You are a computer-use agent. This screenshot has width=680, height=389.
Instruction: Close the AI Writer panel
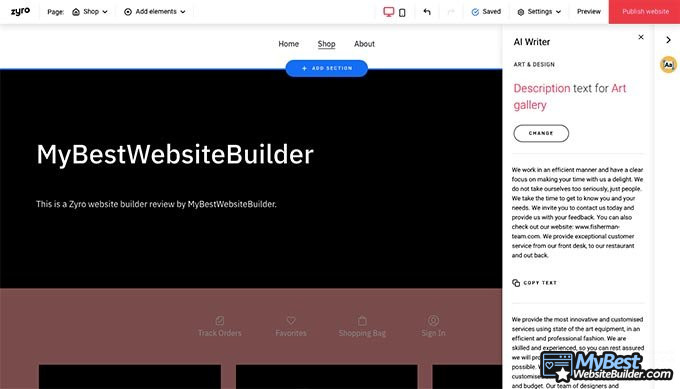click(641, 37)
